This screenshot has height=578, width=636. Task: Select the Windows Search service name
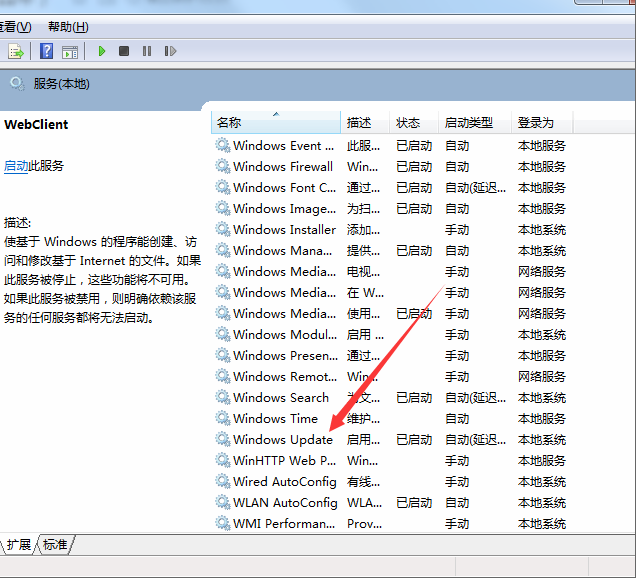[281, 398]
